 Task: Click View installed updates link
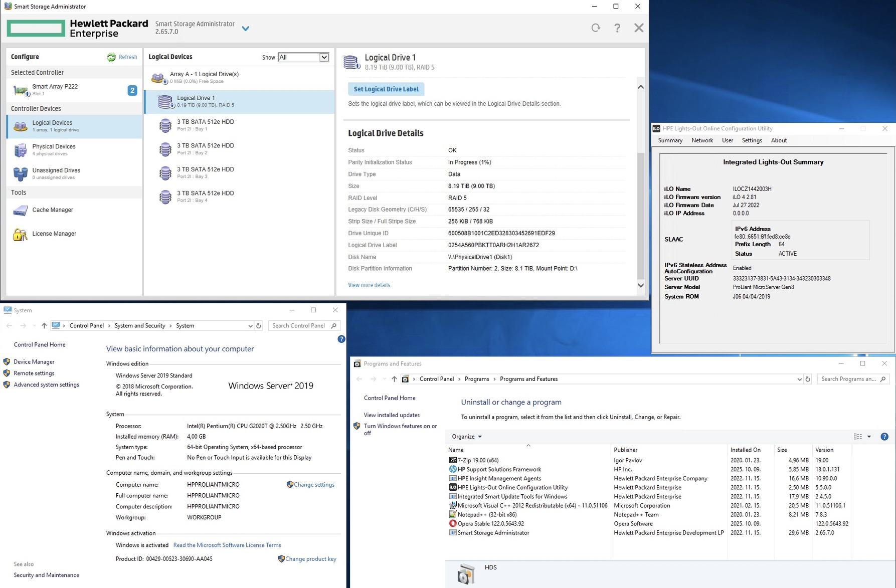click(x=392, y=415)
